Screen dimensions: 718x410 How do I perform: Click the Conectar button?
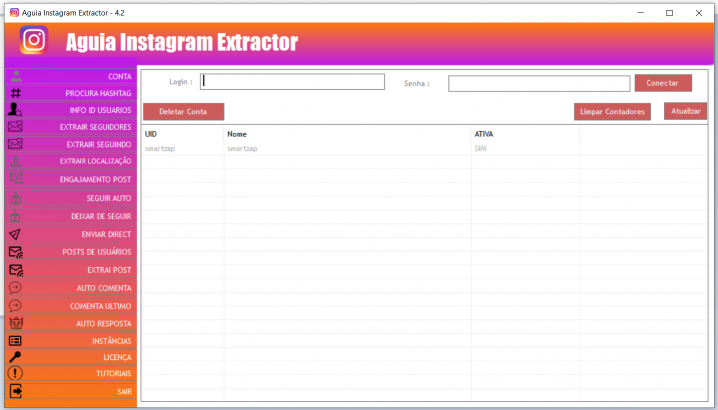pos(663,83)
